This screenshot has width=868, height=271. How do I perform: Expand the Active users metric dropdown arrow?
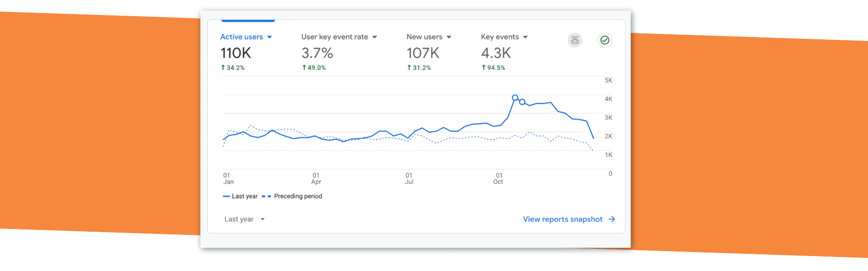(269, 37)
